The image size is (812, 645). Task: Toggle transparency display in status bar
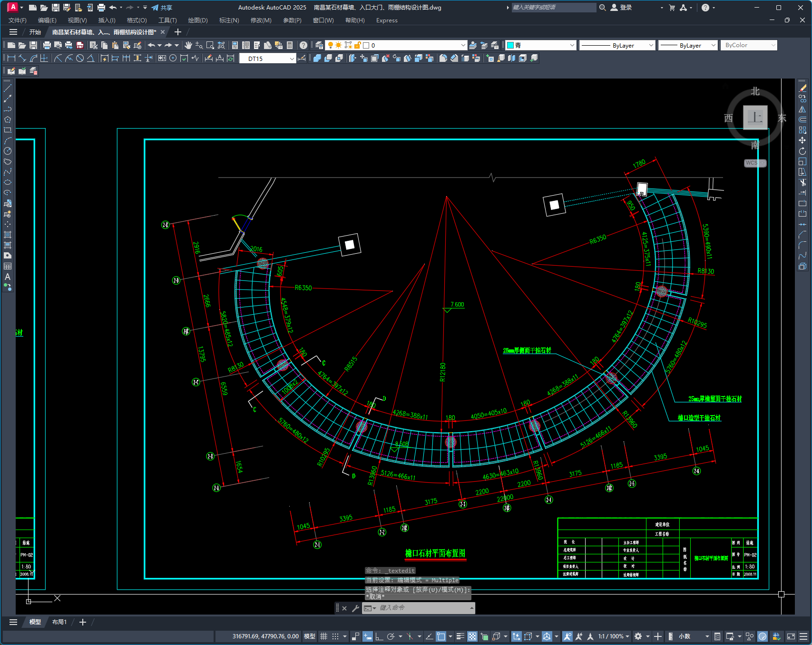point(472,636)
